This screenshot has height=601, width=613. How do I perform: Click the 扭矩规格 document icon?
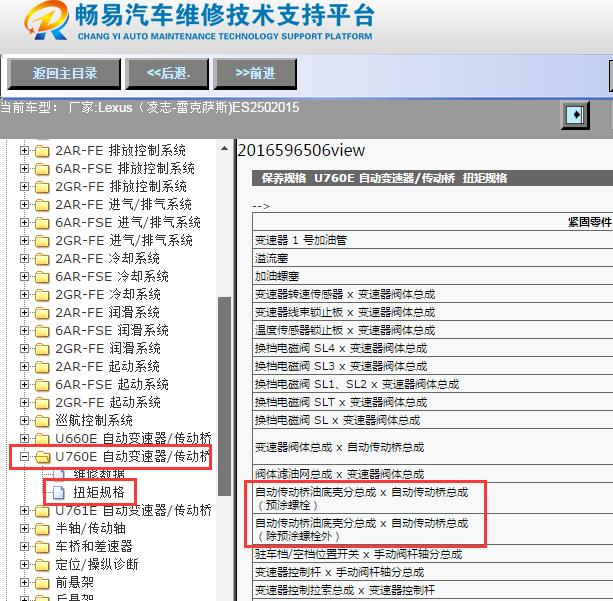pos(59,492)
